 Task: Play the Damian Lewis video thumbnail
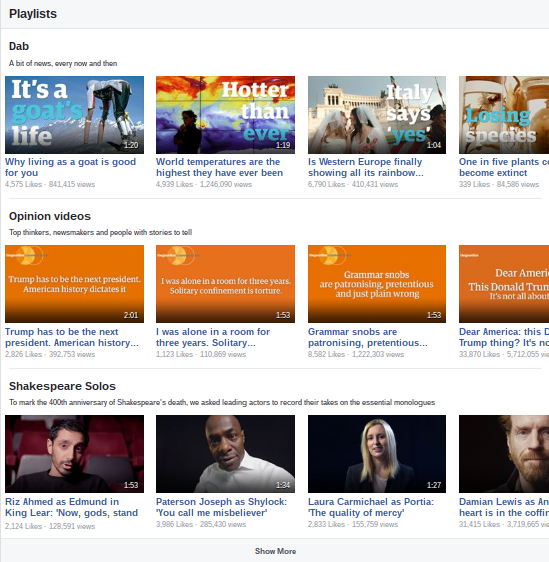pos(504,454)
